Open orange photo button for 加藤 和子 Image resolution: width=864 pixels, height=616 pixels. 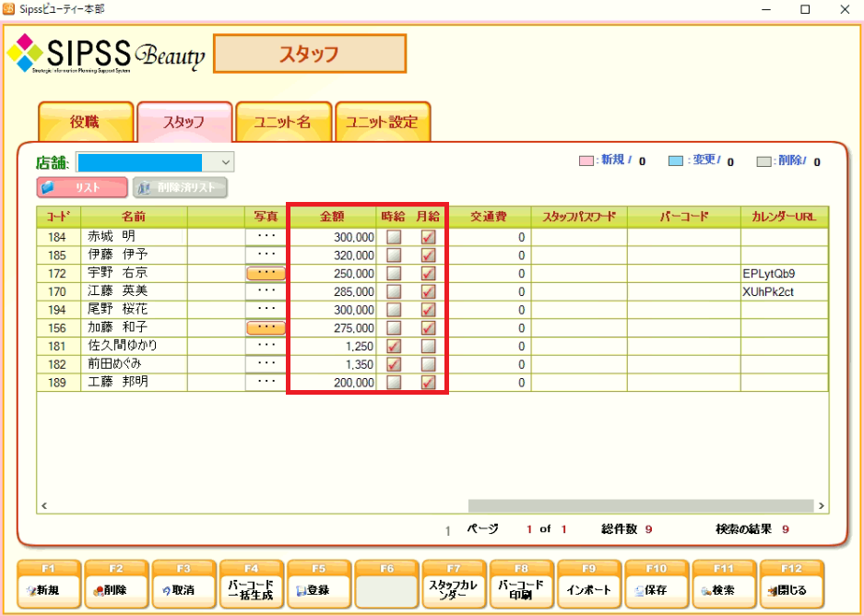[266, 328]
